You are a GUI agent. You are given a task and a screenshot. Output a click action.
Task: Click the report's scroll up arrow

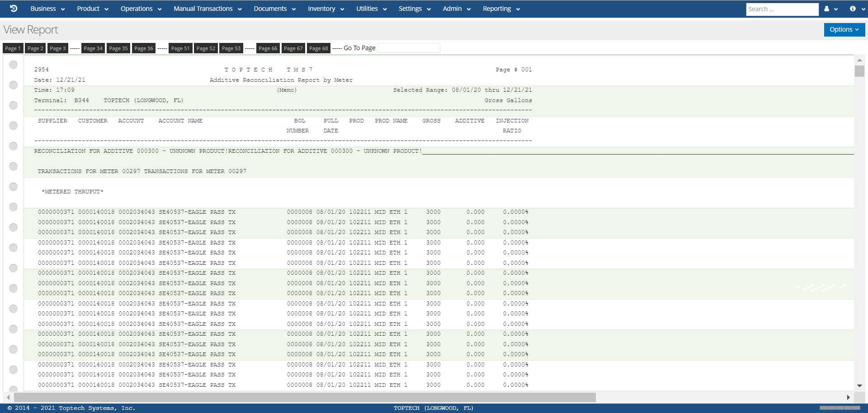coord(859,60)
